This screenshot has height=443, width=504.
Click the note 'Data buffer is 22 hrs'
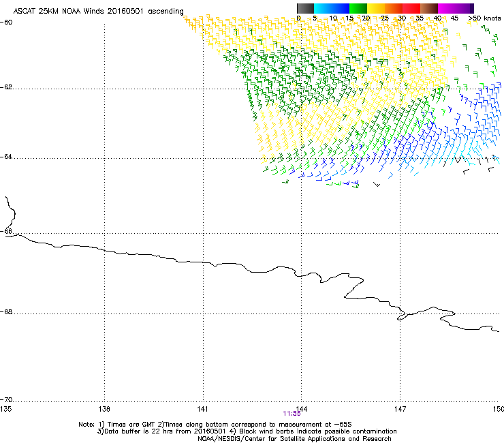(x=138, y=431)
